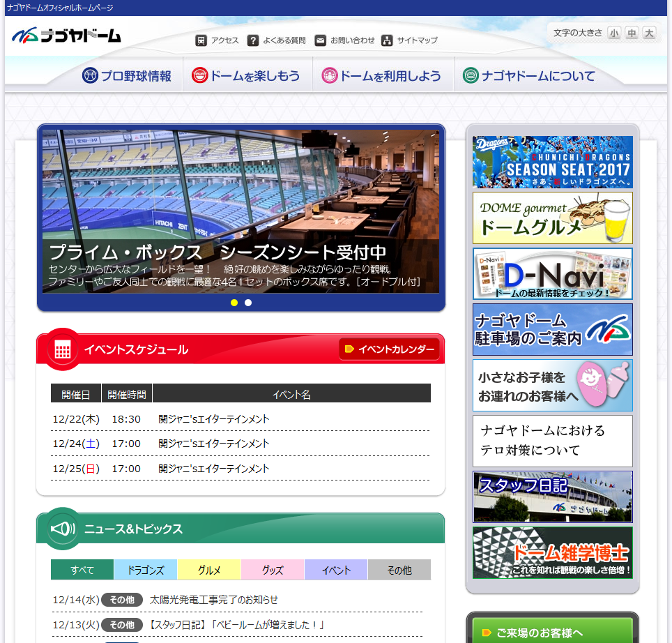This screenshot has width=672, height=643.
Task: Click the 開催時間 column header
Action: 127,393
